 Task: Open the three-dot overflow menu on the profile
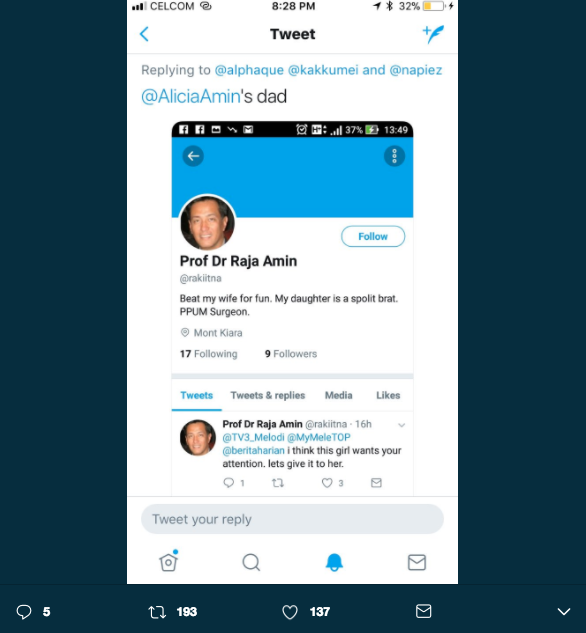click(394, 156)
